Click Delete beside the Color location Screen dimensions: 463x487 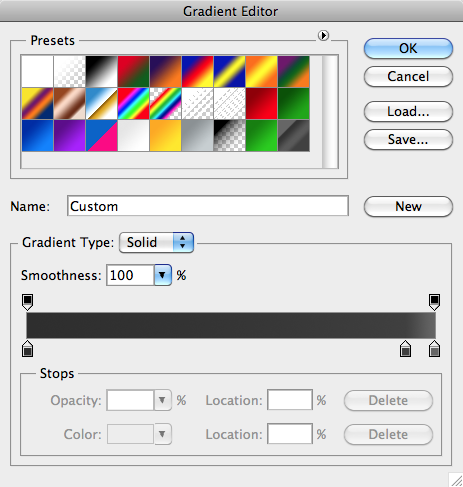(388, 434)
